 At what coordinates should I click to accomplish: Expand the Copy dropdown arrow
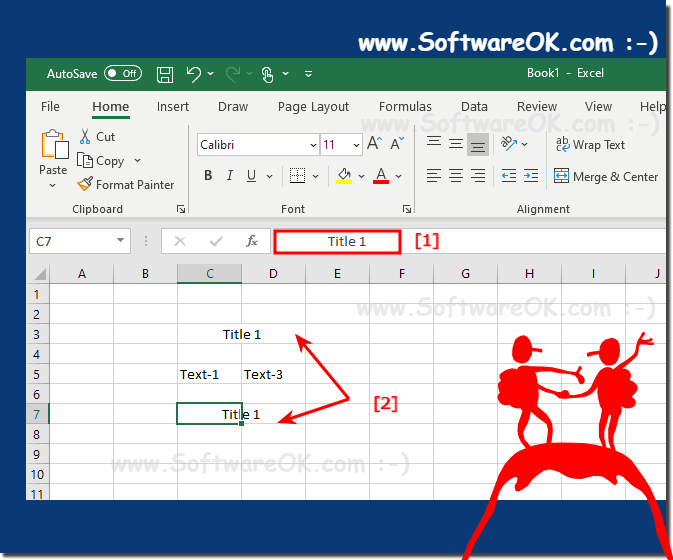click(x=137, y=160)
